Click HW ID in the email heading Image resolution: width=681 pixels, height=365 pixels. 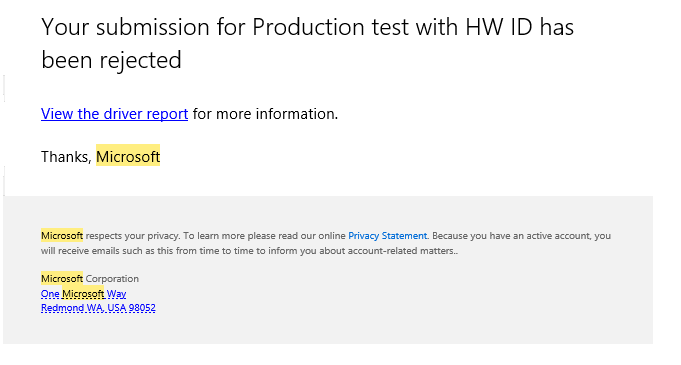tap(499, 27)
